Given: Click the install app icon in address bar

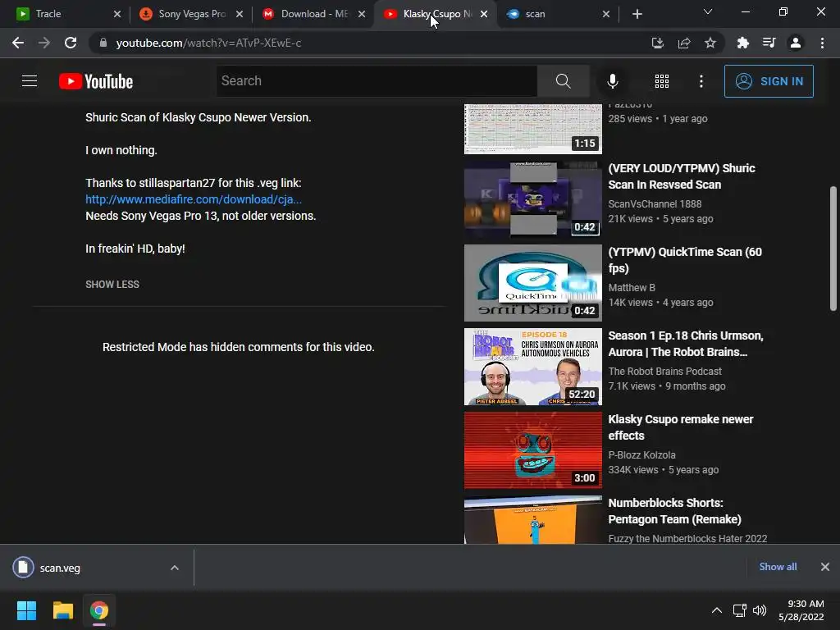Looking at the screenshot, I should tap(657, 43).
